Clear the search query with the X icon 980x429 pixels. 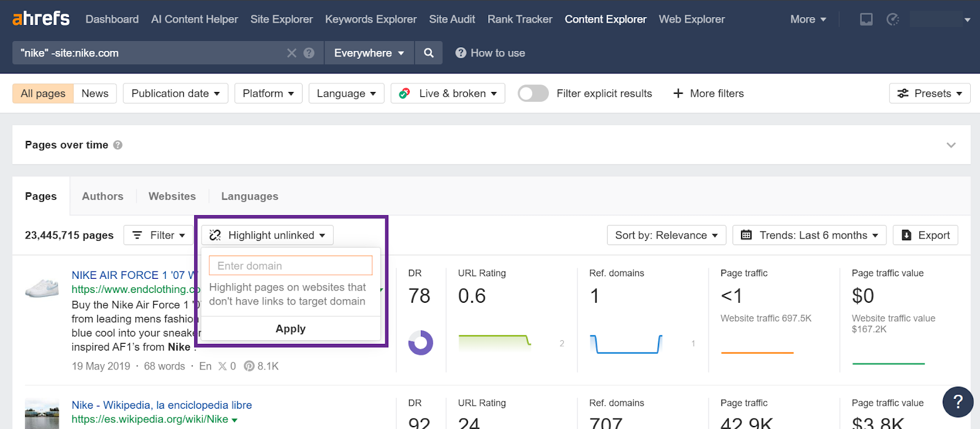pyautogui.click(x=292, y=53)
